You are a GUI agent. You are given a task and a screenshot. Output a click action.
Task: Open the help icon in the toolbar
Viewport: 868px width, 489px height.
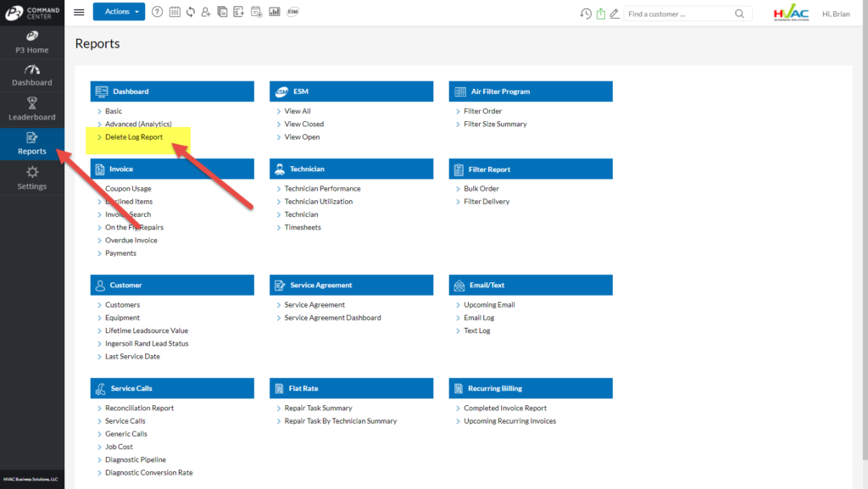tap(158, 11)
